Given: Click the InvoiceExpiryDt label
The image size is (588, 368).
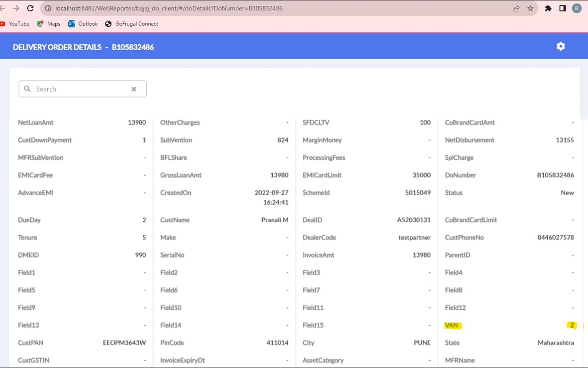Looking at the screenshot, I should point(183,361).
